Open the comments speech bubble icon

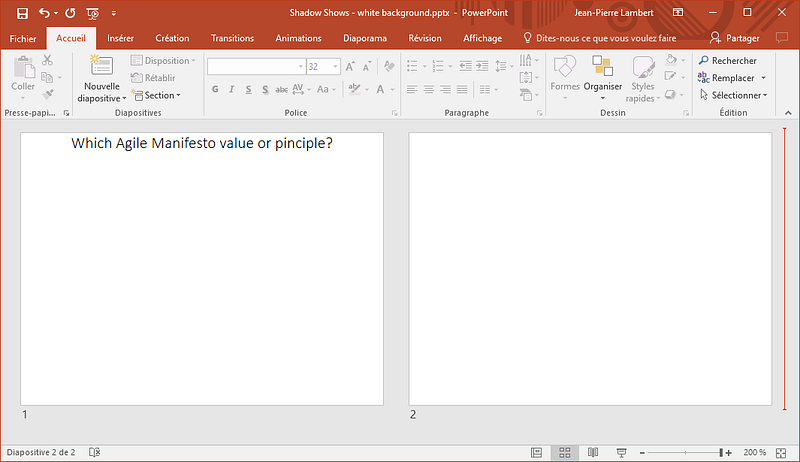[782, 38]
